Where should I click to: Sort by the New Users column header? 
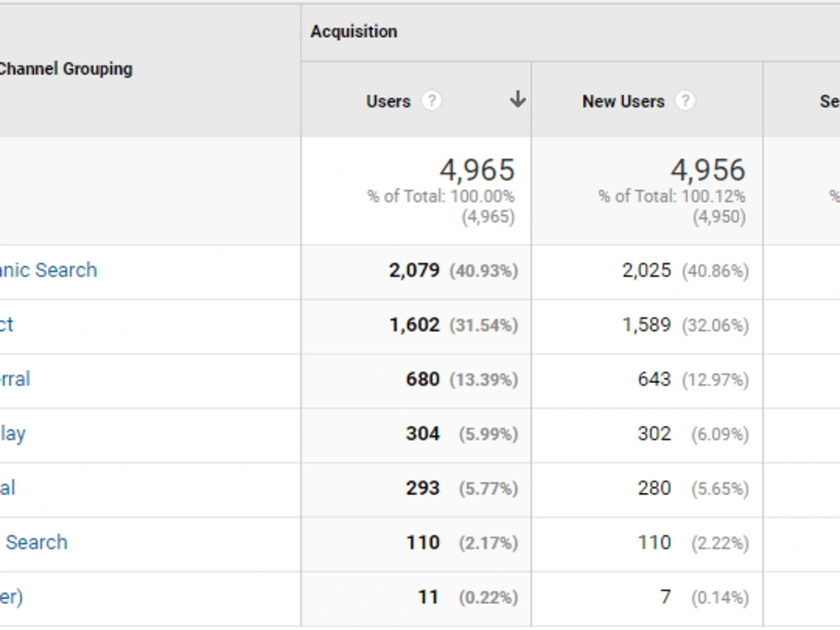[x=623, y=102]
